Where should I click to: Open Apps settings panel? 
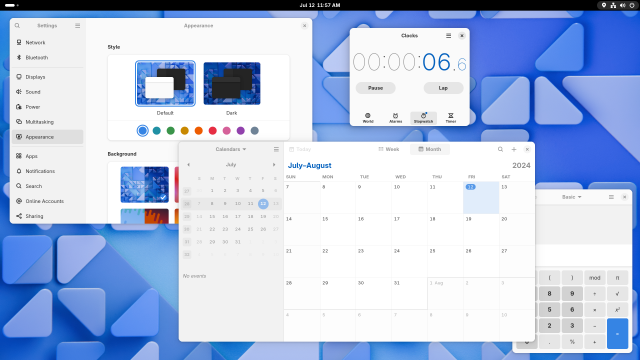[48, 156]
